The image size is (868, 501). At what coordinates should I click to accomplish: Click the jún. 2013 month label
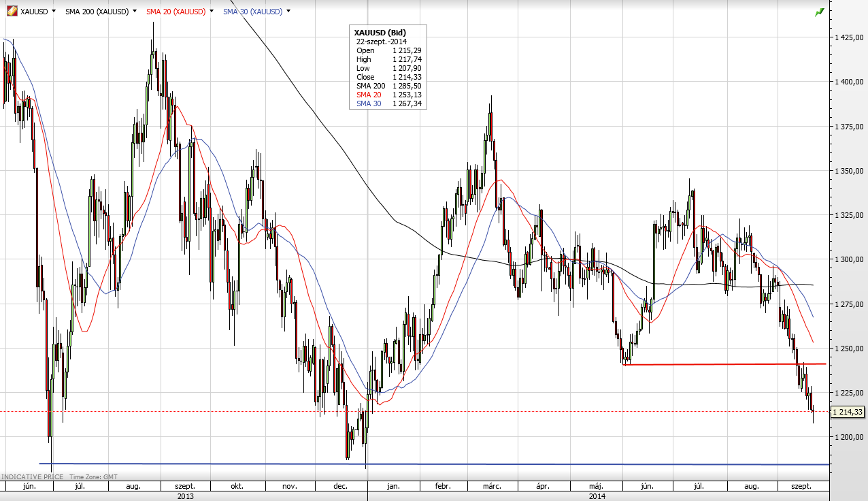[29, 487]
